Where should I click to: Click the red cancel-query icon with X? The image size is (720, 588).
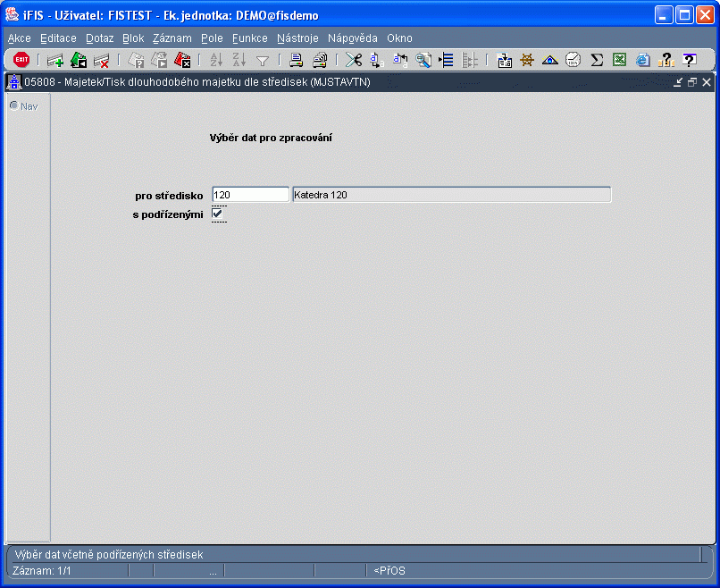click(x=182, y=60)
